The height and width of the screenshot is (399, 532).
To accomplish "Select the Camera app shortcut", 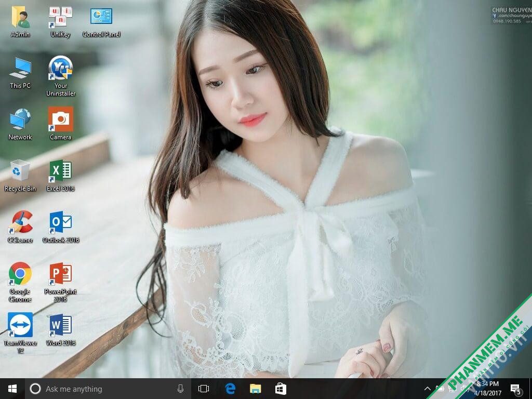I will pyautogui.click(x=61, y=124).
